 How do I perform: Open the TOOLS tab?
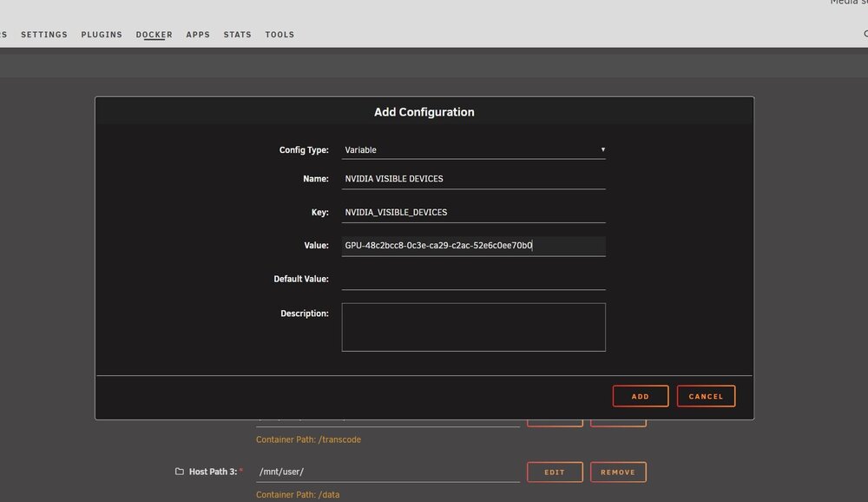(x=279, y=35)
